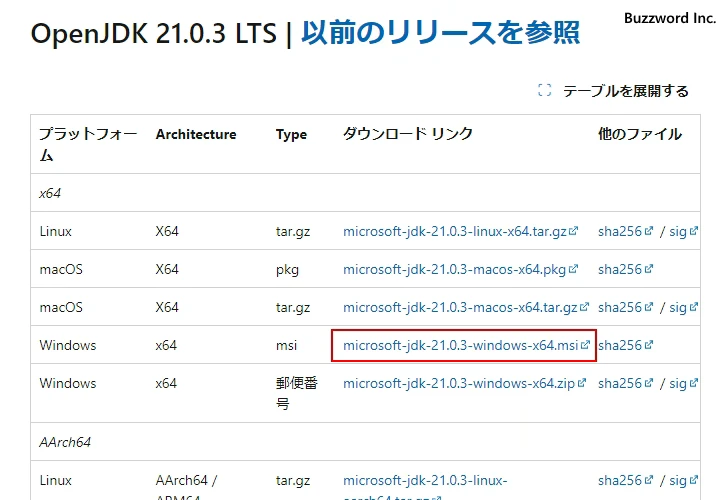Click external-link icon after Linux X64 sig

(694, 230)
